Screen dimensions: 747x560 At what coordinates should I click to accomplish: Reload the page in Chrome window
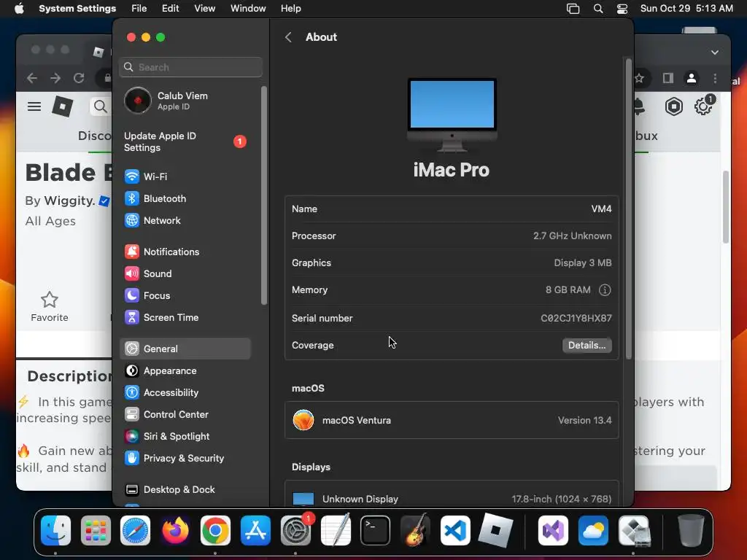click(79, 78)
